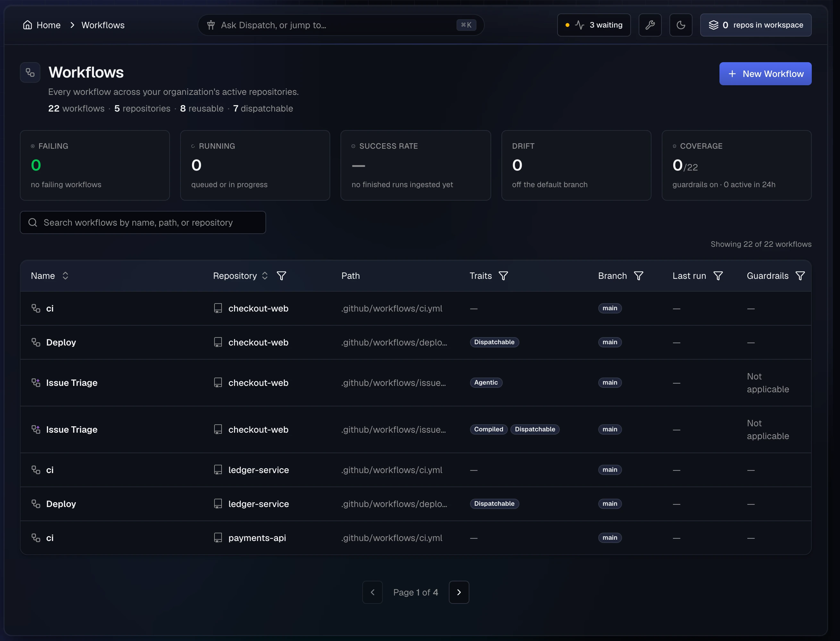Click repo icon on checkout-web ci row

point(218,308)
